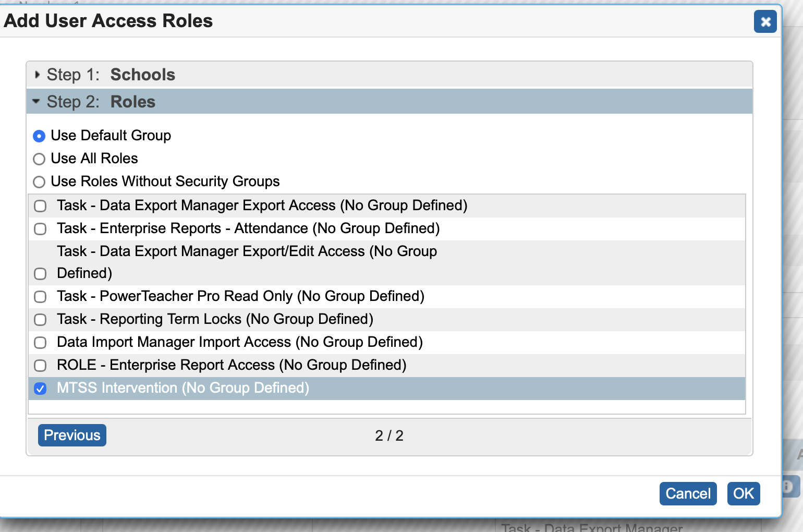803x532 pixels.
Task: Check Task - Data Export Manager Export/Edit Access
Action: pos(40,273)
